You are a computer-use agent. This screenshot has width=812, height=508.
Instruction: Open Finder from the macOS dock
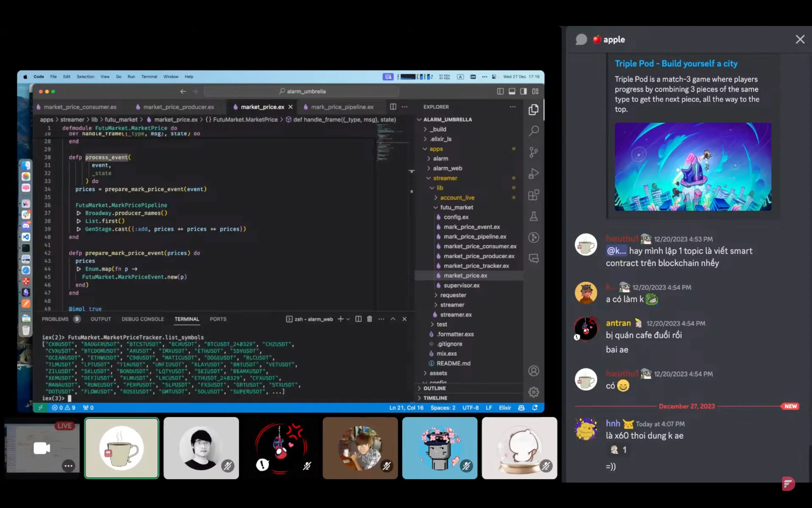26,165
